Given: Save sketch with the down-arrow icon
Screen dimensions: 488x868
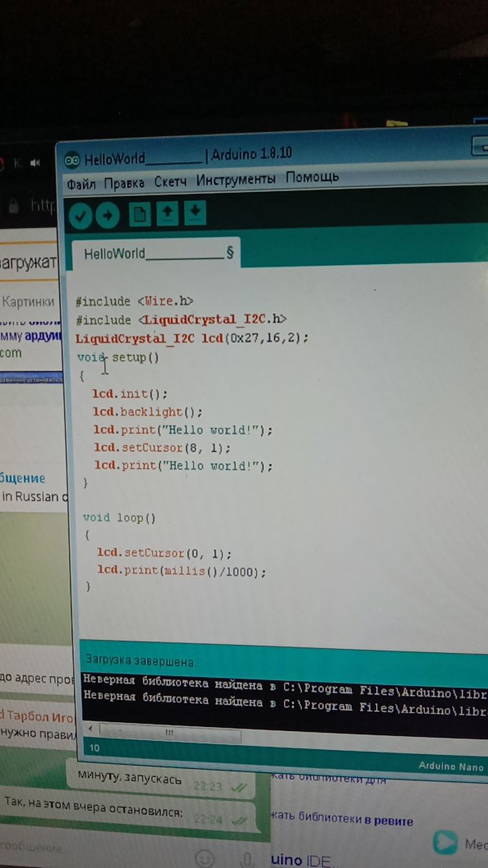Looking at the screenshot, I should 195,213.
